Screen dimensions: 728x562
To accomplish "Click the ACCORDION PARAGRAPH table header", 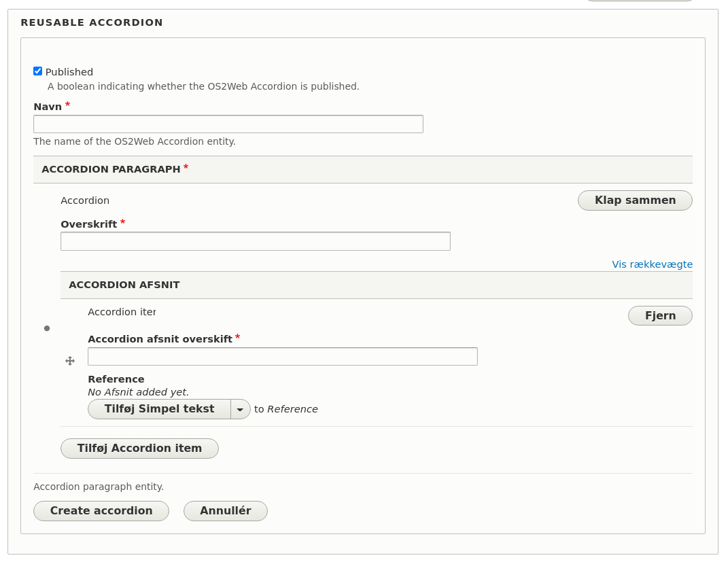I will pos(111,169).
